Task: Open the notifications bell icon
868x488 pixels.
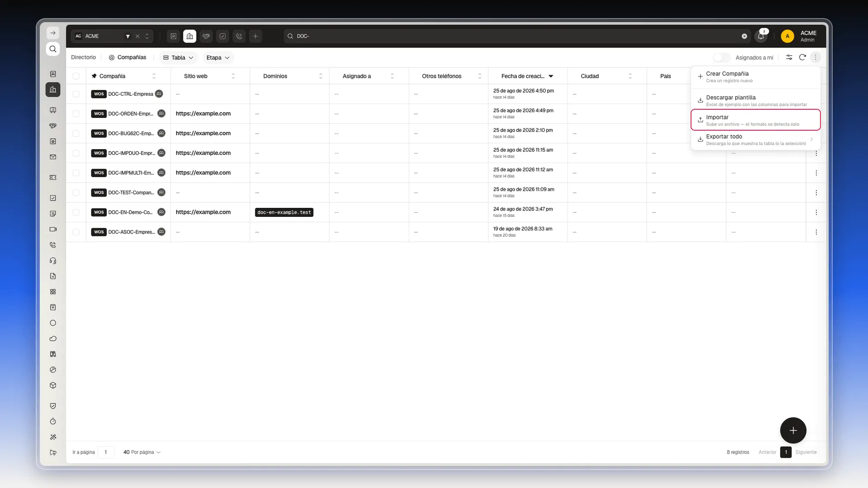Action: coord(761,36)
